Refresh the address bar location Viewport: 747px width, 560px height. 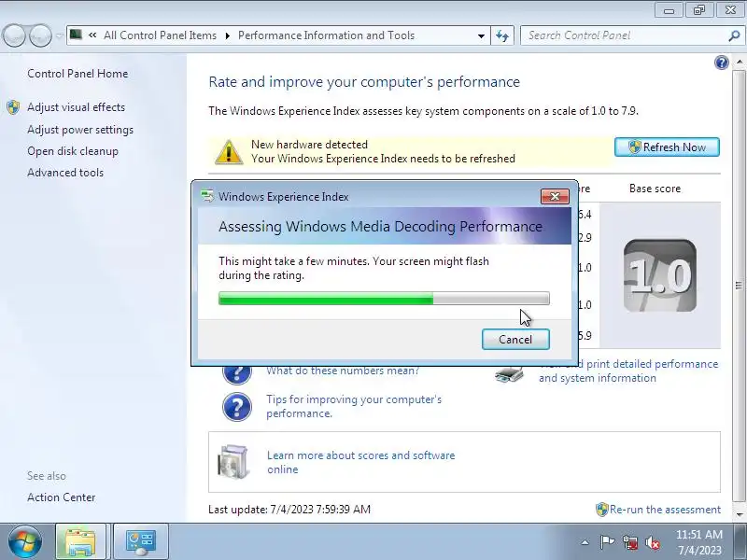point(502,35)
